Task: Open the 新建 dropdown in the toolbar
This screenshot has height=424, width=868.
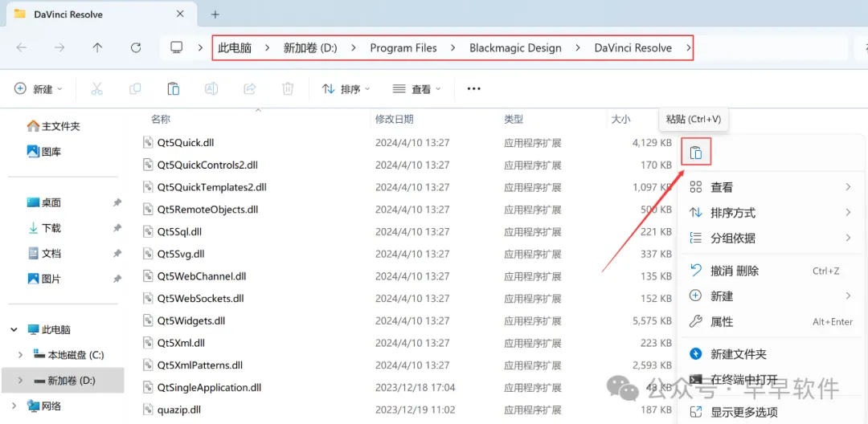Action: pos(39,88)
